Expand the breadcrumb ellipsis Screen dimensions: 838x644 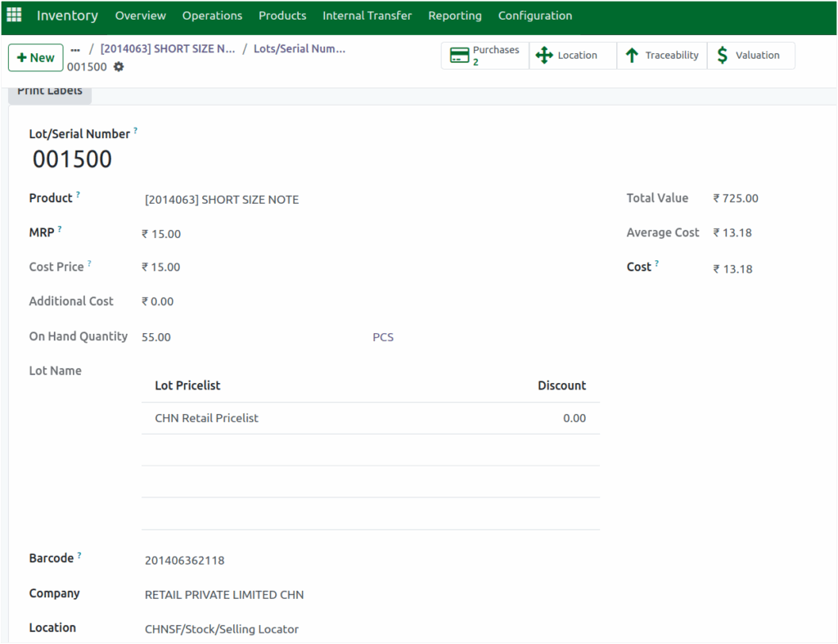click(74, 48)
